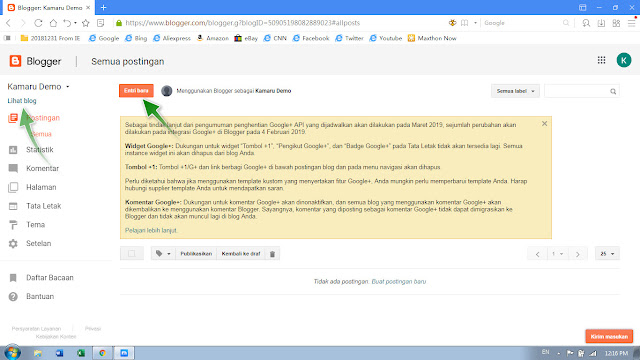Open Word from the Windows taskbar
The width and height of the screenshot is (640, 360).
click(60, 353)
